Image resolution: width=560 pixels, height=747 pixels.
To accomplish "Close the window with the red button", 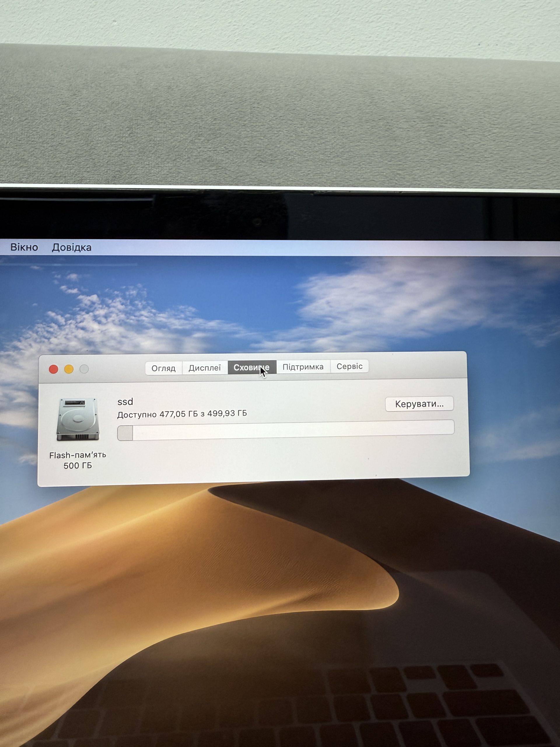I will click(x=53, y=369).
